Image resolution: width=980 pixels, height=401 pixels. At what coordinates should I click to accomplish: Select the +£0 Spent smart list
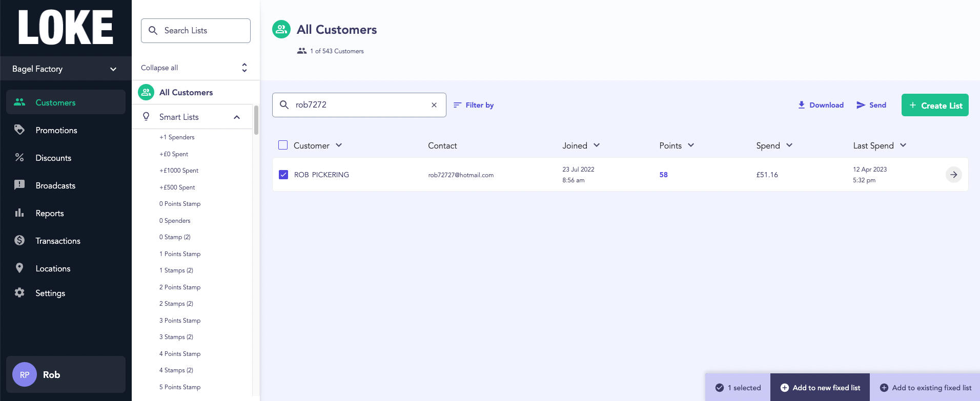[174, 154]
